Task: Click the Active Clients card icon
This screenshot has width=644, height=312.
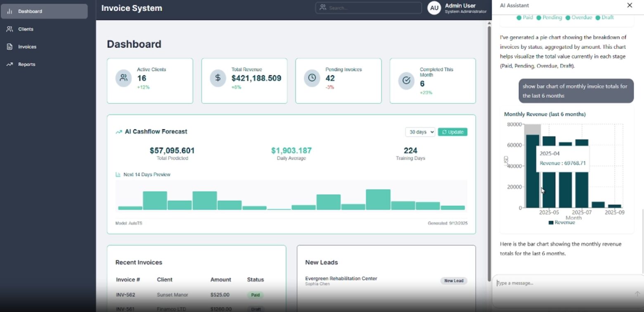Action: tap(123, 78)
